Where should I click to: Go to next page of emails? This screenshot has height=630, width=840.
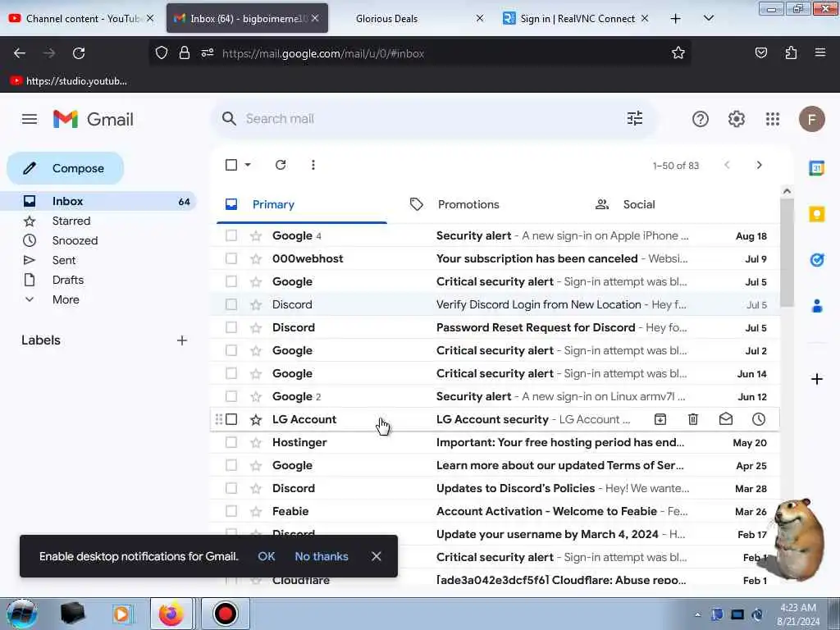tap(759, 165)
